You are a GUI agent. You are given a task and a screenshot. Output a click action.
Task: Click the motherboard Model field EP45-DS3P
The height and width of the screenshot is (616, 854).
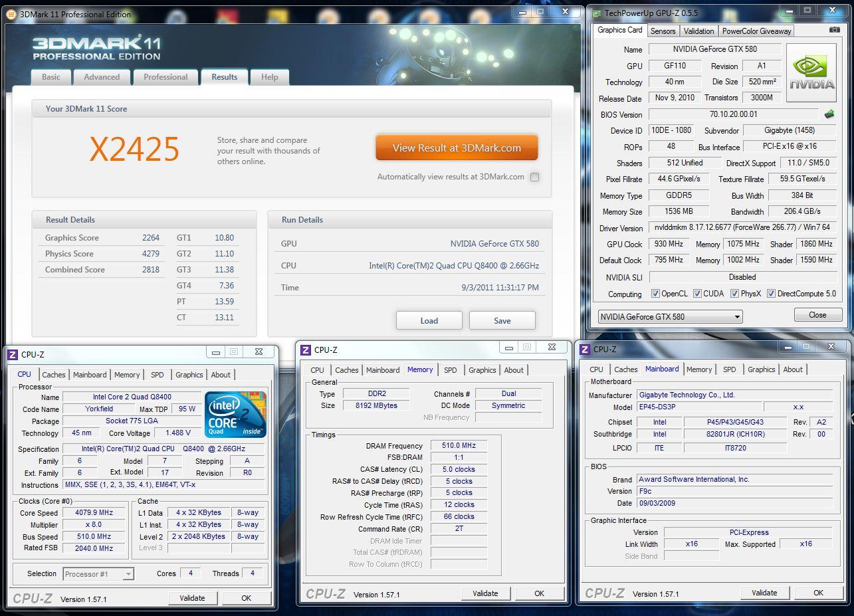(698, 407)
